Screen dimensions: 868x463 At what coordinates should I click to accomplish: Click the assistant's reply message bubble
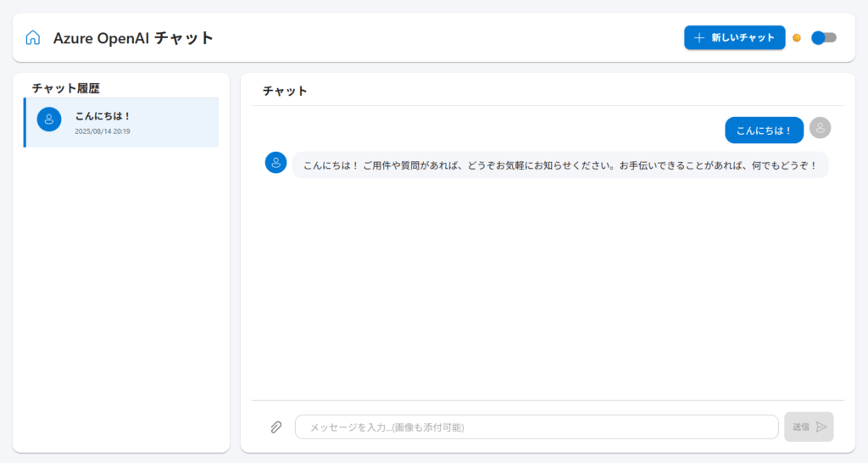(559, 165)
